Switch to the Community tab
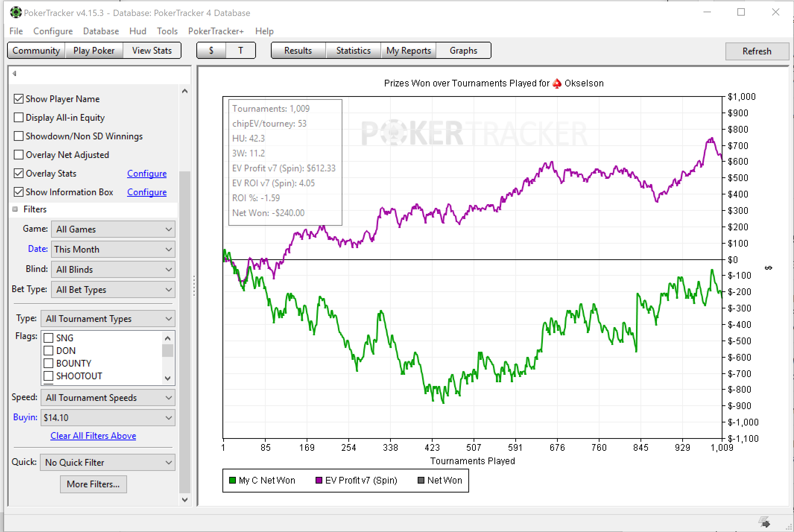Image resolution: width=794 pixels, height=532 pixels. [x=37, y=51]
